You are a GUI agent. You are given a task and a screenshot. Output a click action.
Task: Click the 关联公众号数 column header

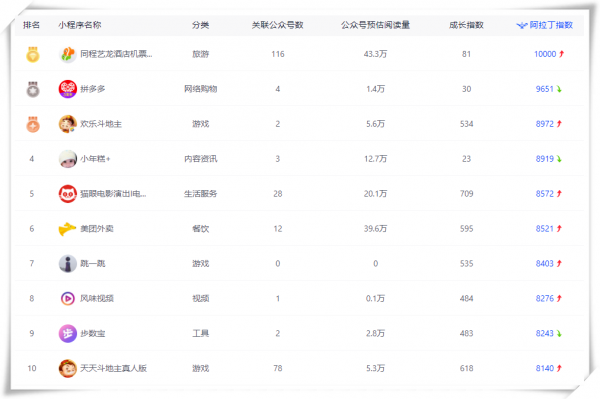pyautogui.click(x=277, y=25)
